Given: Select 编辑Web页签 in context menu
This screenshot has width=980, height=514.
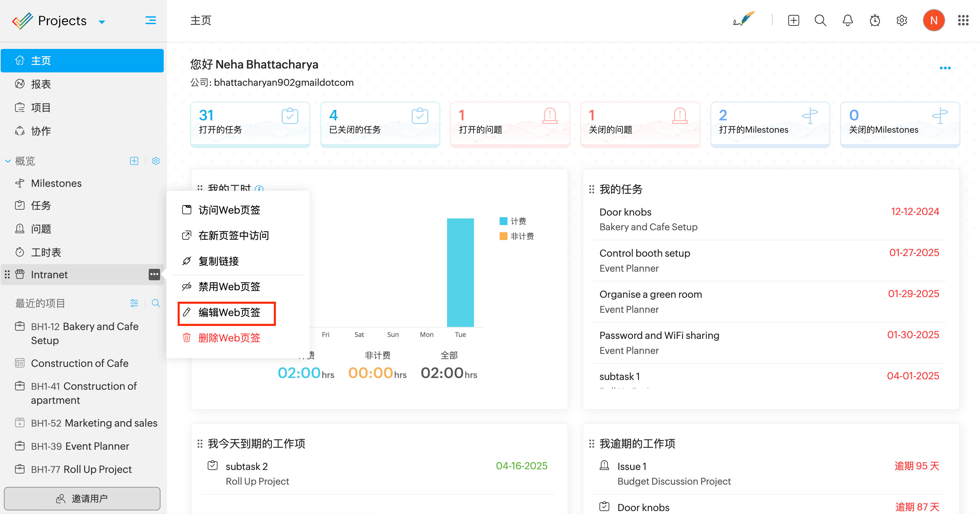Looking at the screenshot, I should click(229, 312).
